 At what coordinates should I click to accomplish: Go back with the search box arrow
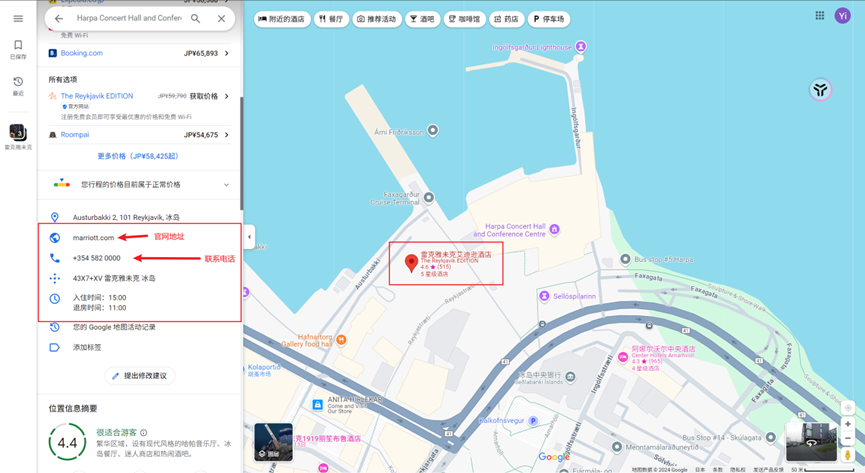[59, 18]
